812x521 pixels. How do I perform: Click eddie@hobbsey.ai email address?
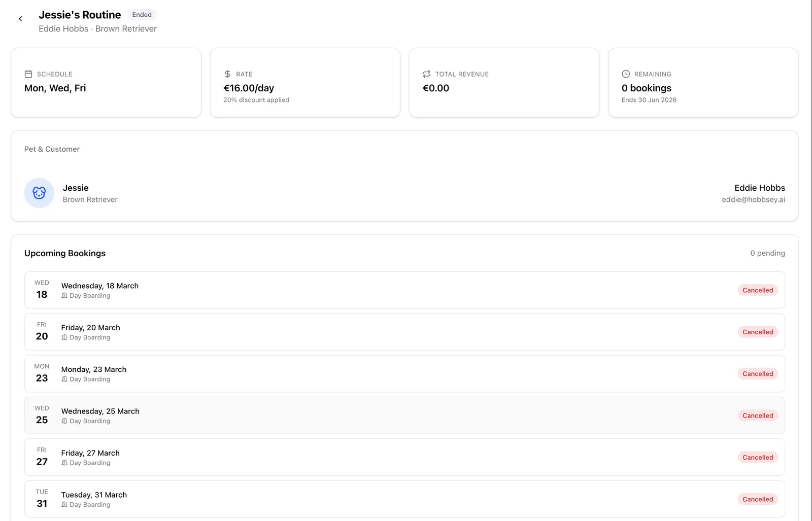753,199
